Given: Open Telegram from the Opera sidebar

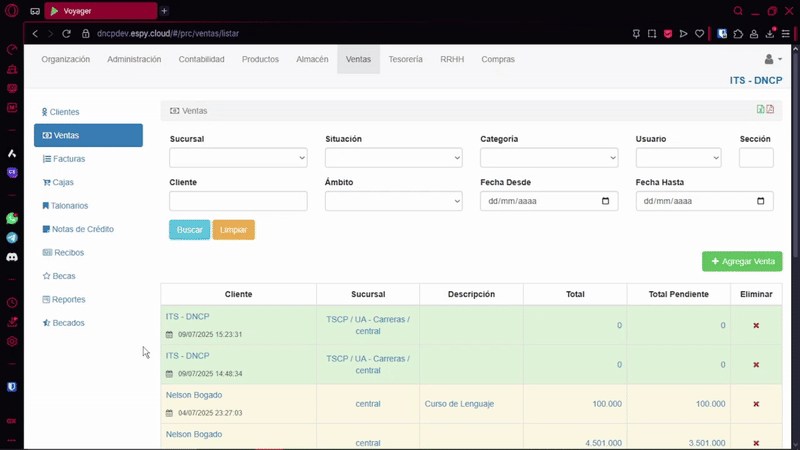Looking at the screenshot, I should pyautogui.click(x=12, y=238).
